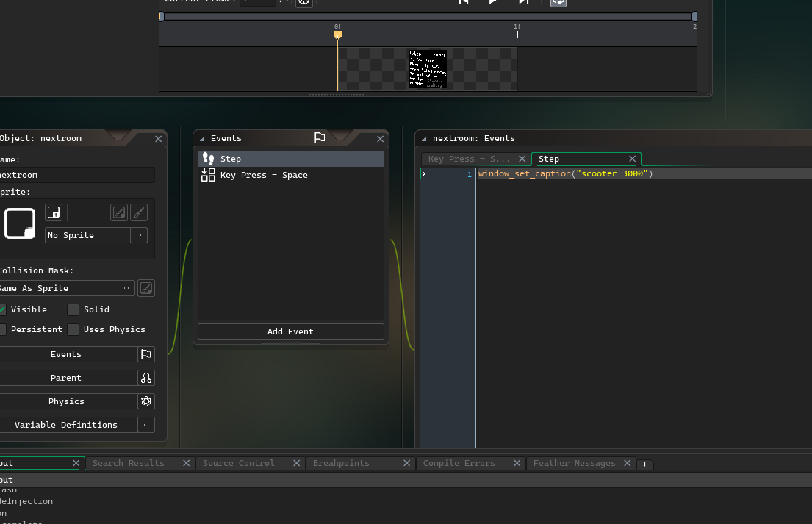Toggle the Persistent checkbox
The width and height of the screenshot is (812, 524).
[2, 329]
